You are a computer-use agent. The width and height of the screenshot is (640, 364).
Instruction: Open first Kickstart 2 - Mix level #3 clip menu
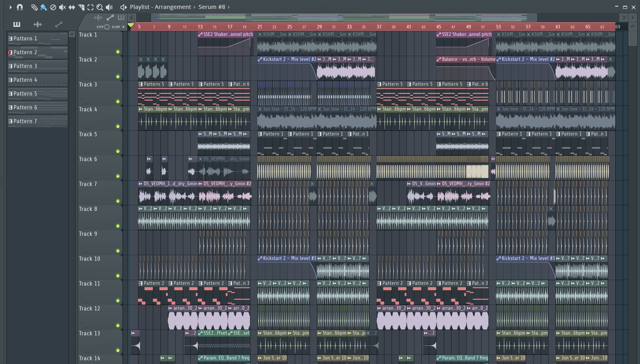tap(260, 258)
